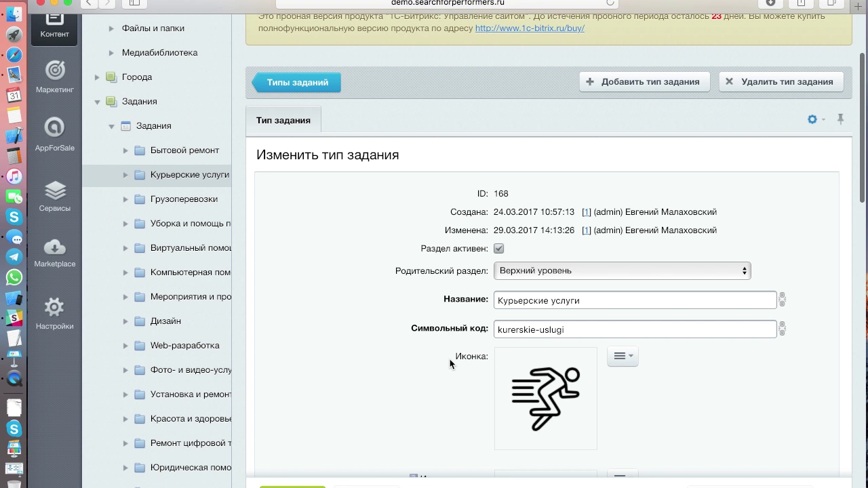Image resolution: width=868 pixels, height=488 pixels.
Task: Open the Настройки gear icon
Action: point(54,308)
